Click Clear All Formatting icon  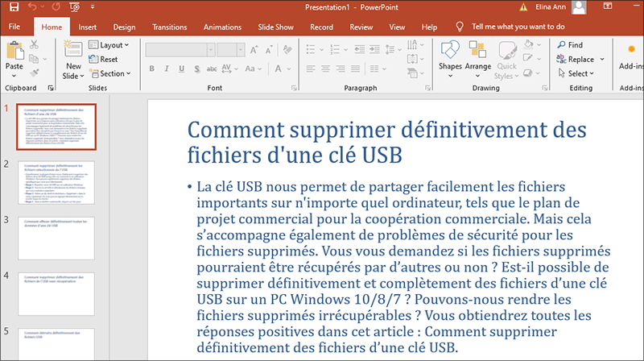coord(287,50)
